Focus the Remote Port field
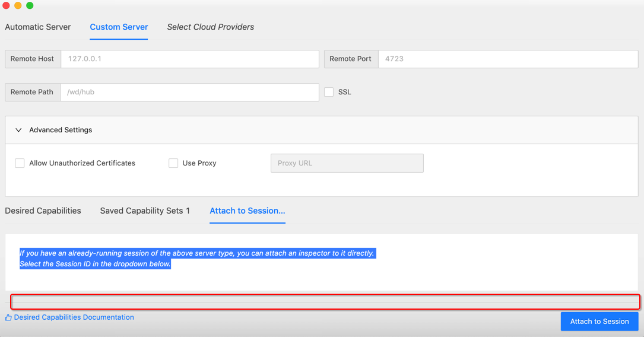Image resolution: width=644 pixels, height=337 pixels. point(508,59)
